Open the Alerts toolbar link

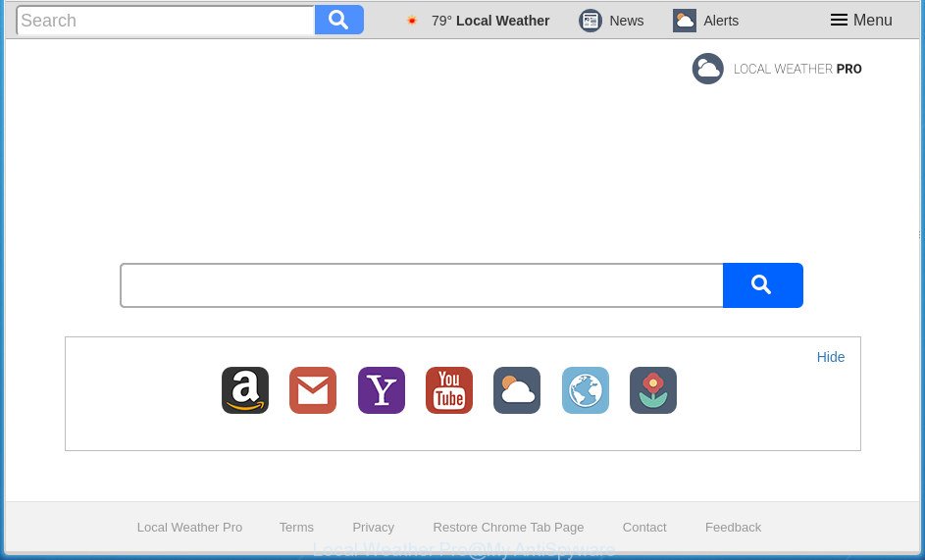[x=721, y=21]
